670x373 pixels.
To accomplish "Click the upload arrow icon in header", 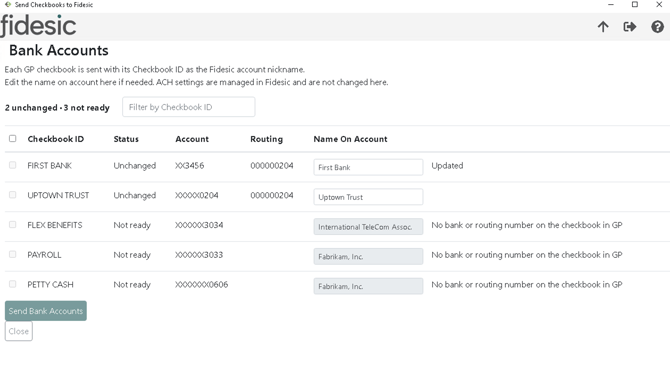I will [603, 27].
